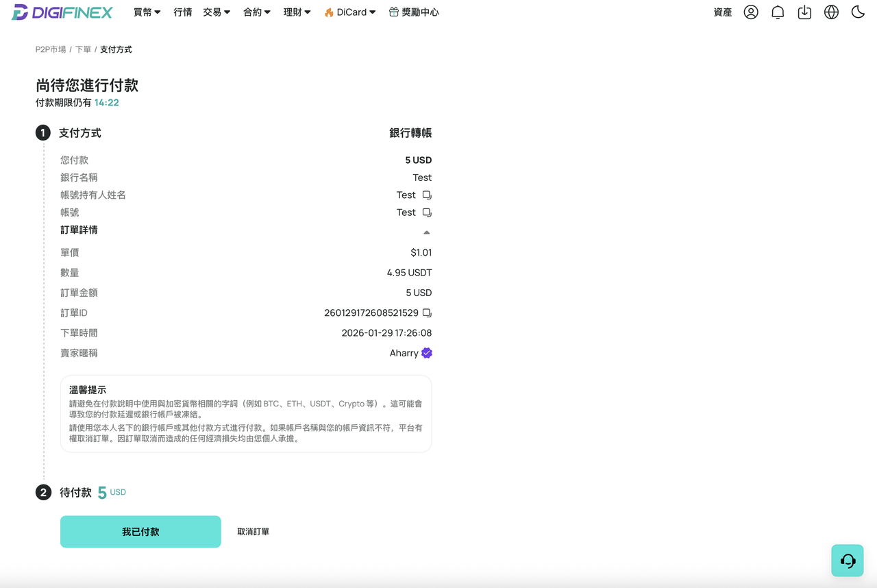Screen dimensions: 877x588
Task: Open the customer support headset chat
Action: [848, 561]
